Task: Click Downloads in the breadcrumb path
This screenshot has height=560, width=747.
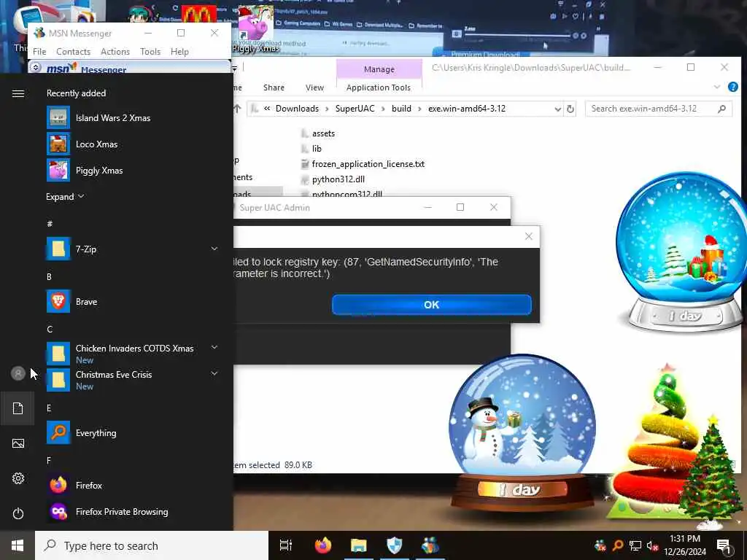Action: (x=298, y=109)
